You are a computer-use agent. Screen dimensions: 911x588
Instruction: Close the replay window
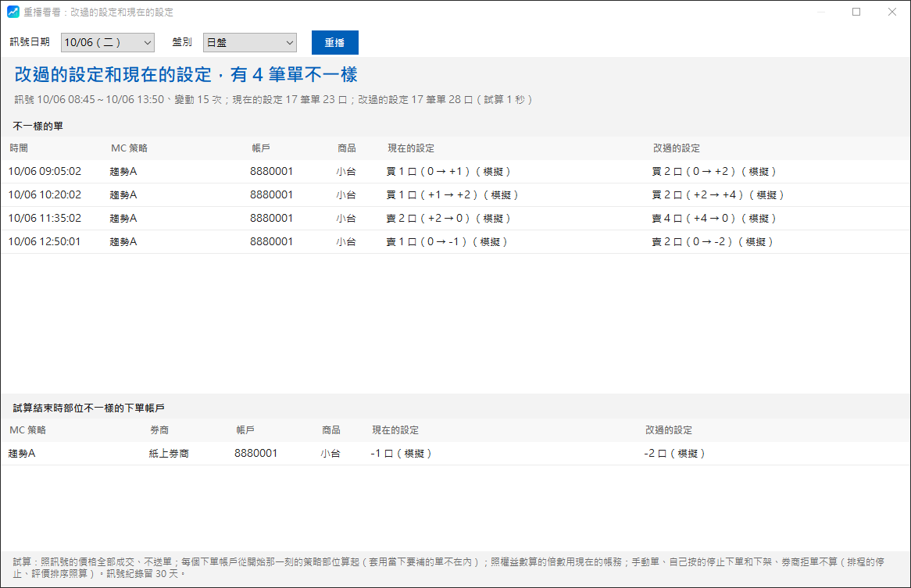892,12
